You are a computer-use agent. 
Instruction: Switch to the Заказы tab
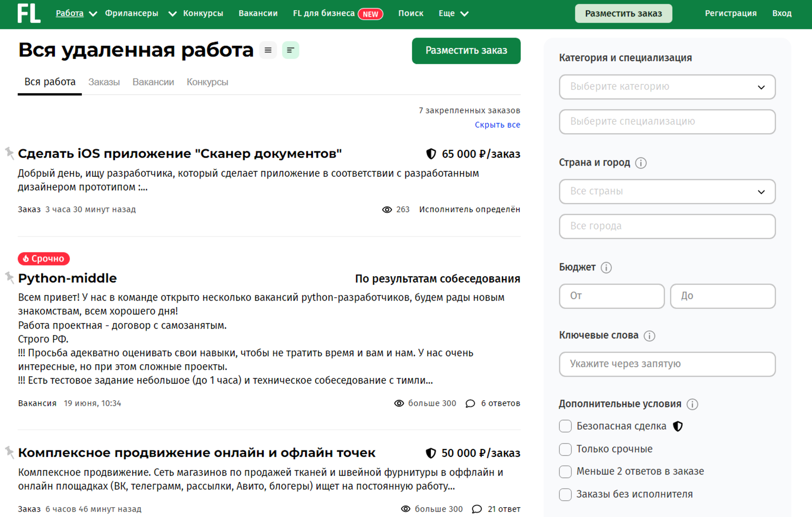pyautogui.click(x=104, y=82)
